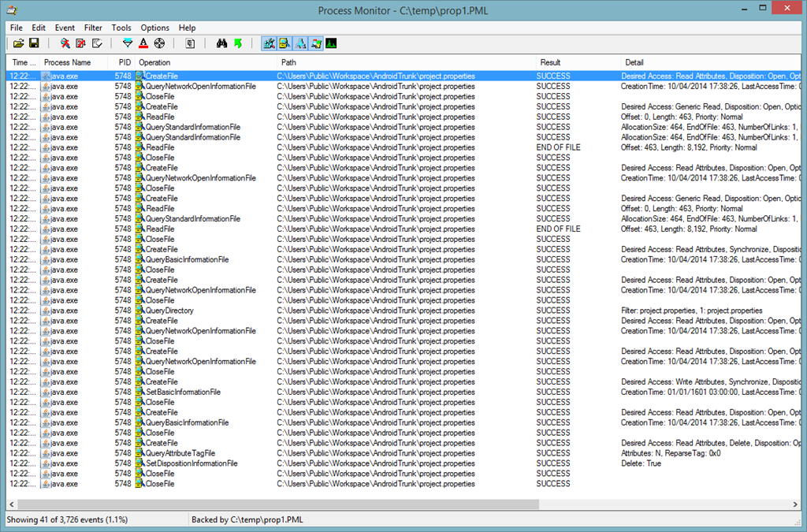Toggle Show Profiling Events graph icon
Screen dimensions: 807x532
[332, 43]
